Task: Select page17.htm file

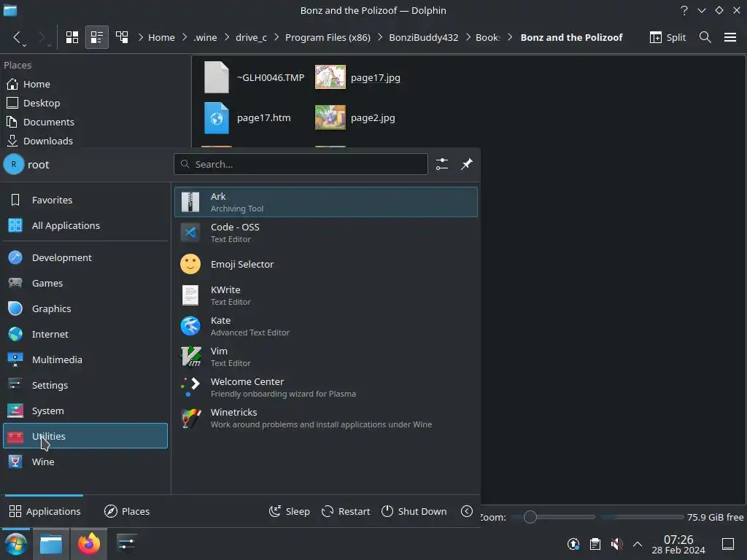Action: coord(248,117)
